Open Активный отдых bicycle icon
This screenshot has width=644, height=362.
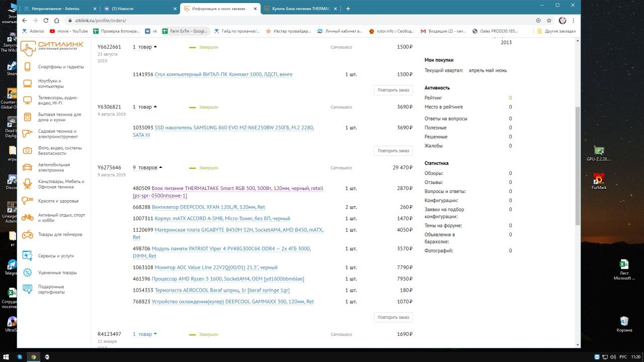[x=28, y=218]
